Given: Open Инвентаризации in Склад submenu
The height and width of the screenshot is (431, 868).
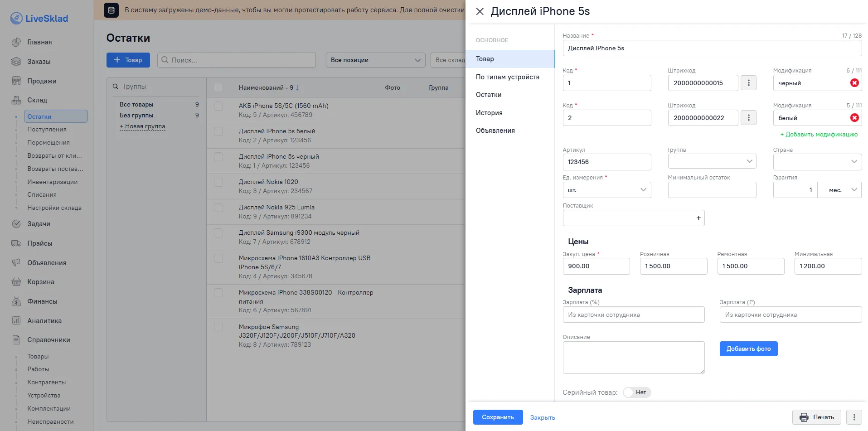Looking at the screenshot, I should 53,182.
